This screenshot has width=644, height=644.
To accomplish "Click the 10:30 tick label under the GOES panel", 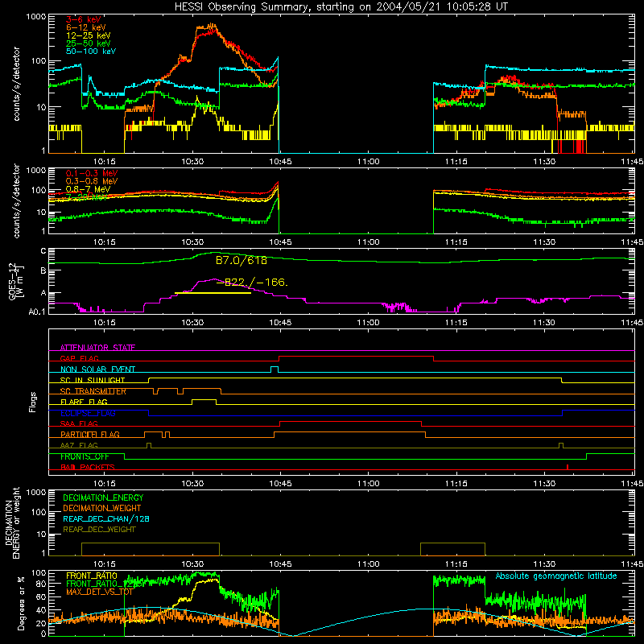I will (x=192, y=323).
